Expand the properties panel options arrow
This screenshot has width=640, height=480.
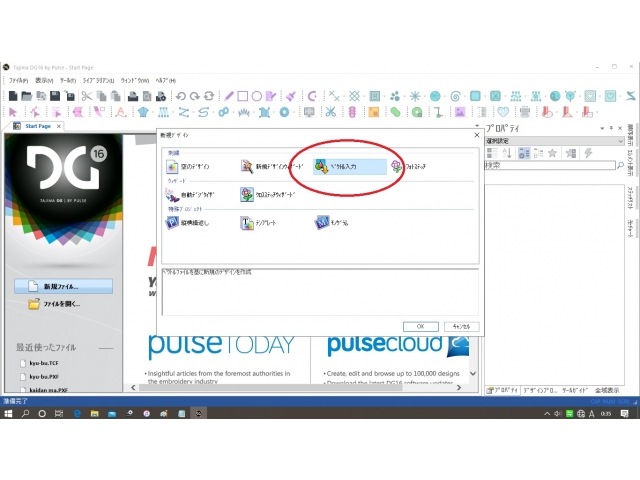point(602,128)
